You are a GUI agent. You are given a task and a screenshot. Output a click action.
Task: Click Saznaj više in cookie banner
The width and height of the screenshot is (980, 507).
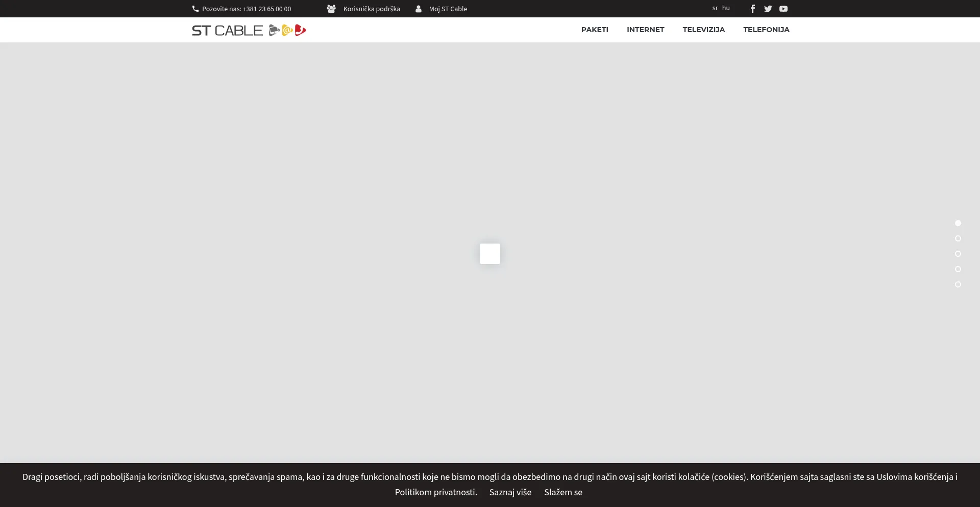(x=510, y=492)
